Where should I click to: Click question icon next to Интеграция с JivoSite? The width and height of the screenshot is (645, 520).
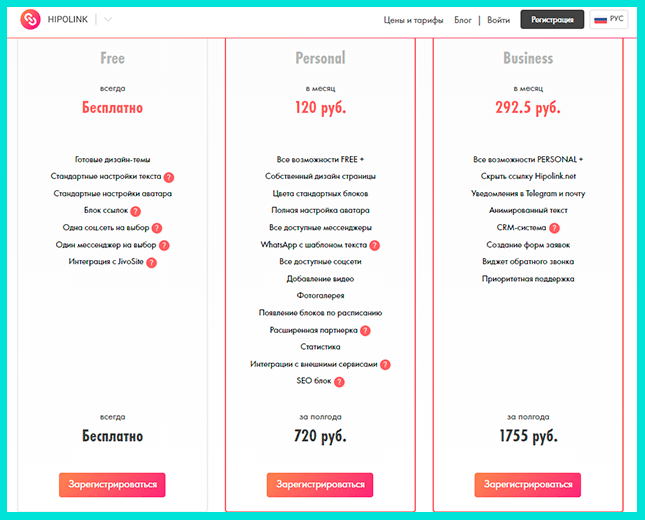tap(151, 262)
